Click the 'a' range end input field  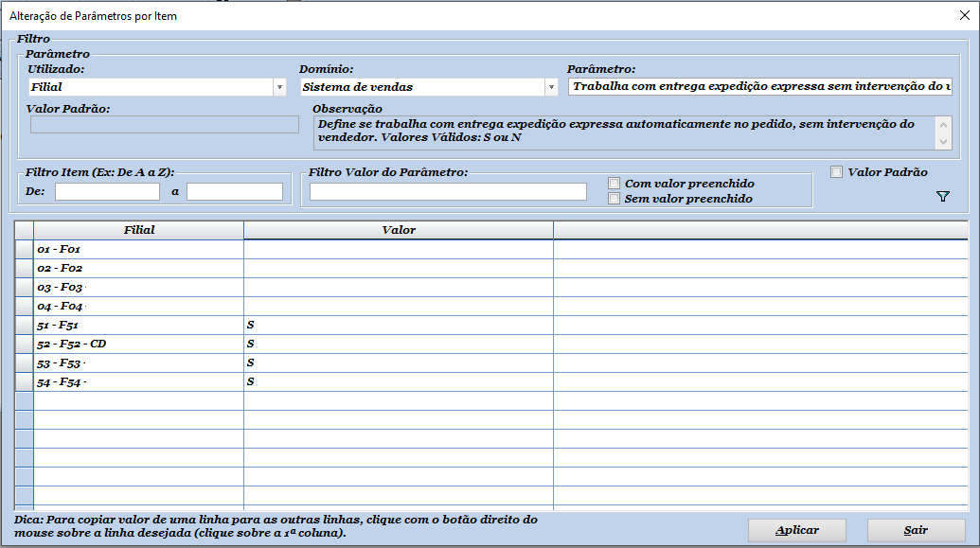pyautogui.click(x=235, y=192)
